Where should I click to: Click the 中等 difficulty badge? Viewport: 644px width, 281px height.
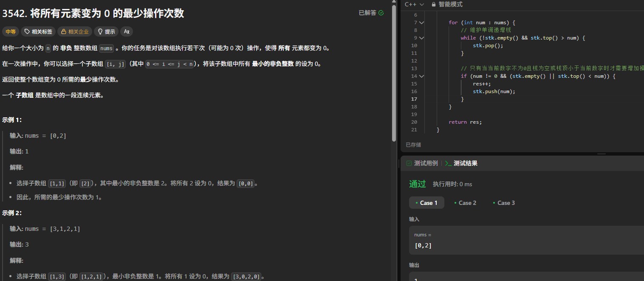(x=10, y=31)
